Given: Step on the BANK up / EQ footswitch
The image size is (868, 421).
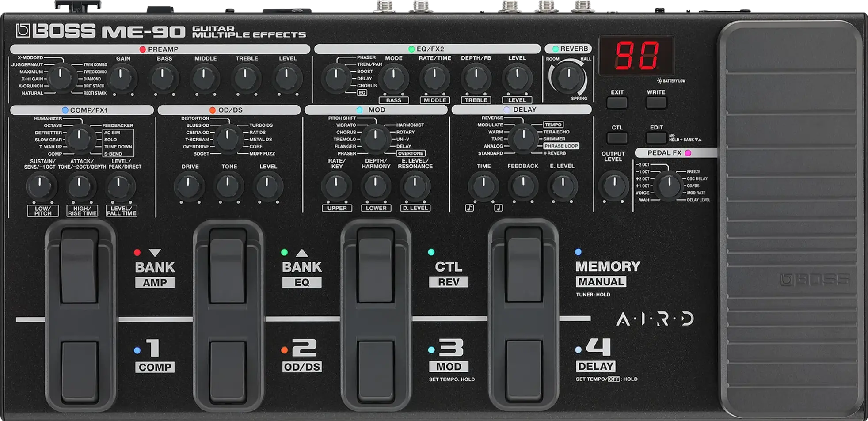Looking at the screenshot, I should pyautogui.click(x=228, y=265).
